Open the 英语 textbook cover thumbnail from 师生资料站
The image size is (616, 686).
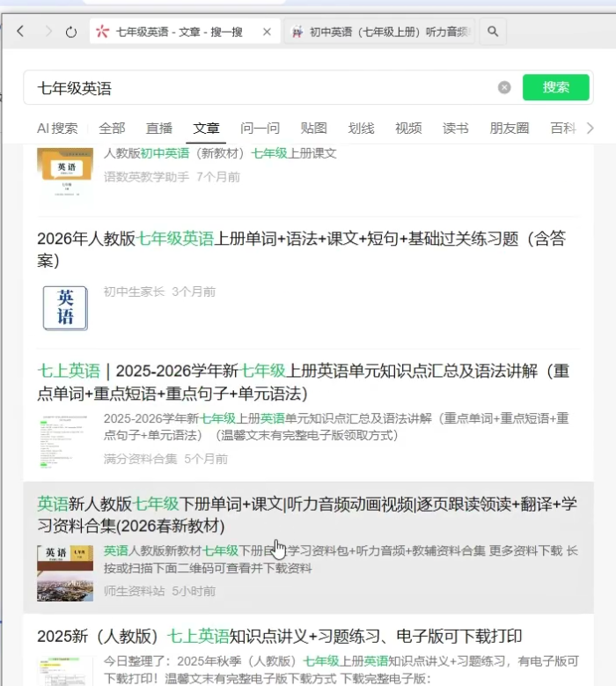[65, 573]
